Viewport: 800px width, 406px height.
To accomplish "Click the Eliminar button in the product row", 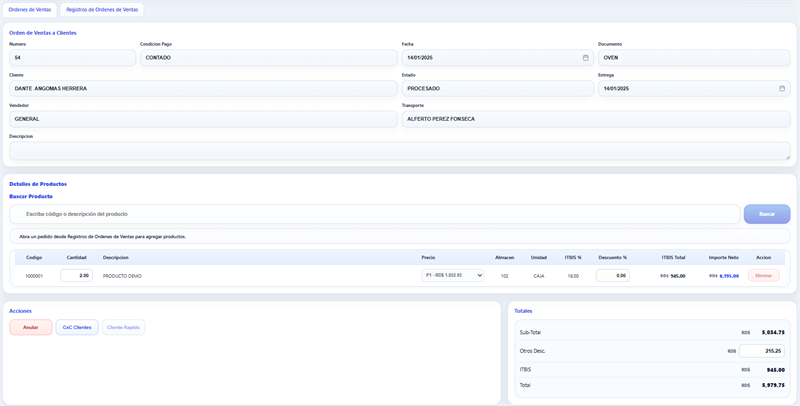I will click(763, 275).
